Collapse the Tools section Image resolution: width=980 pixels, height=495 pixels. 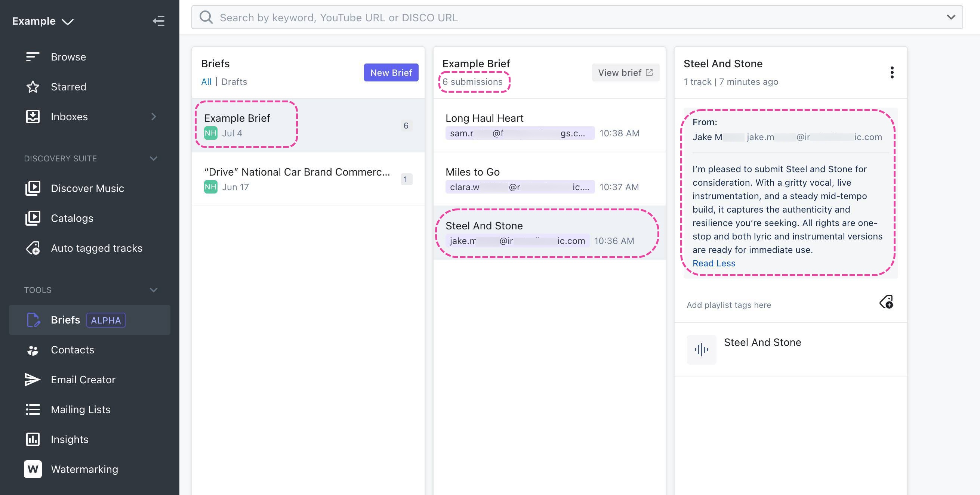tap(153, 290)
